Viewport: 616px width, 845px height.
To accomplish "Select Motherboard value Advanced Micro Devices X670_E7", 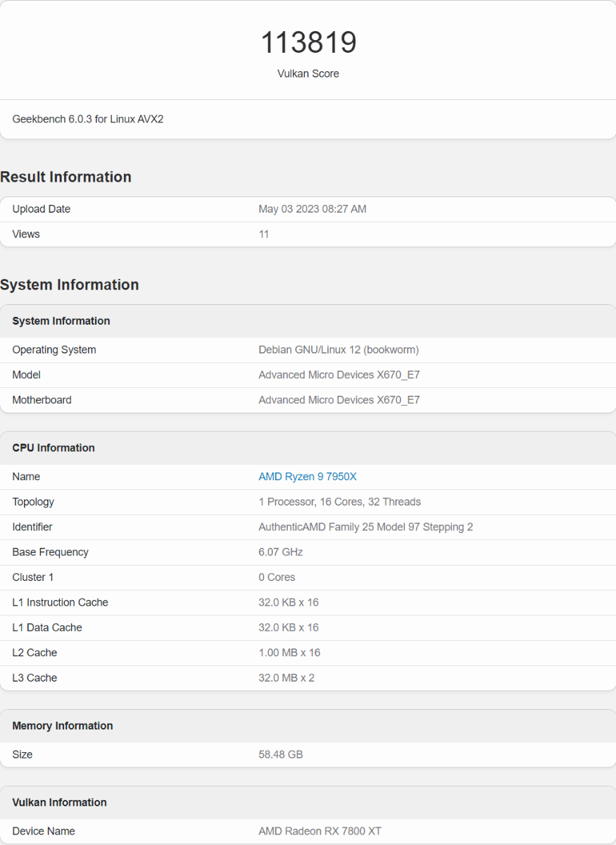I will (x=339, y=400).
